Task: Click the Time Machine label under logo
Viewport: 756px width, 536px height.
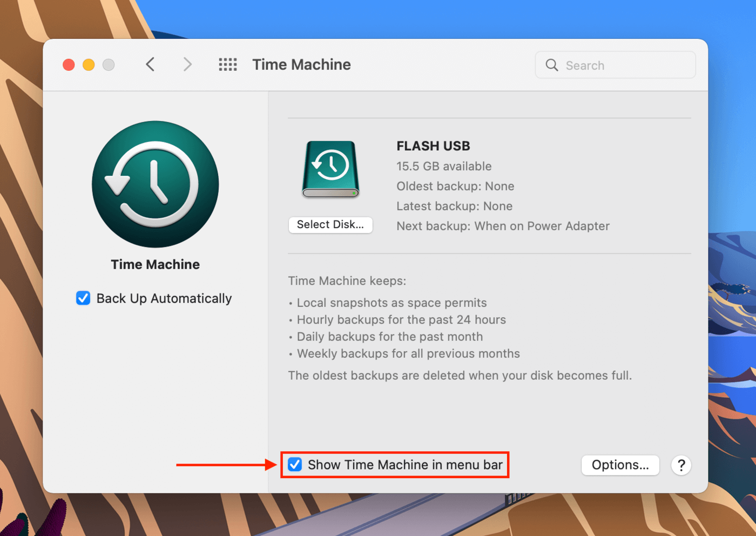Action: [x=156, y=264]
